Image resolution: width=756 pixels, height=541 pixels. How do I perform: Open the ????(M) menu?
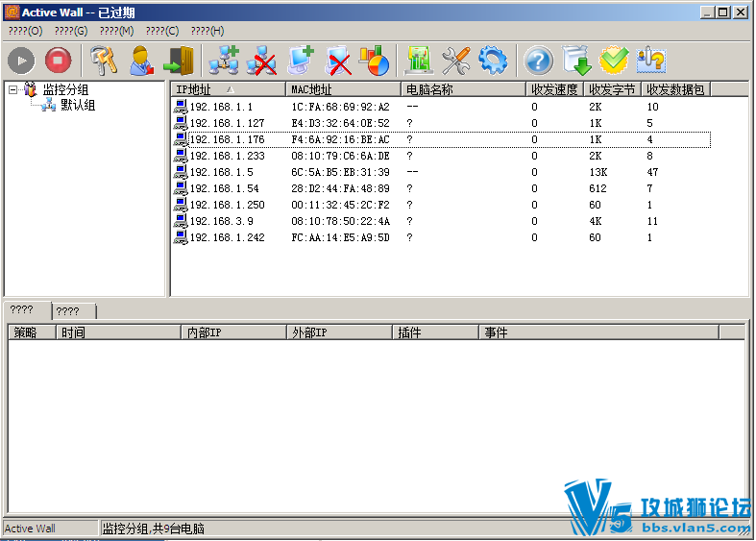point(116,31)
